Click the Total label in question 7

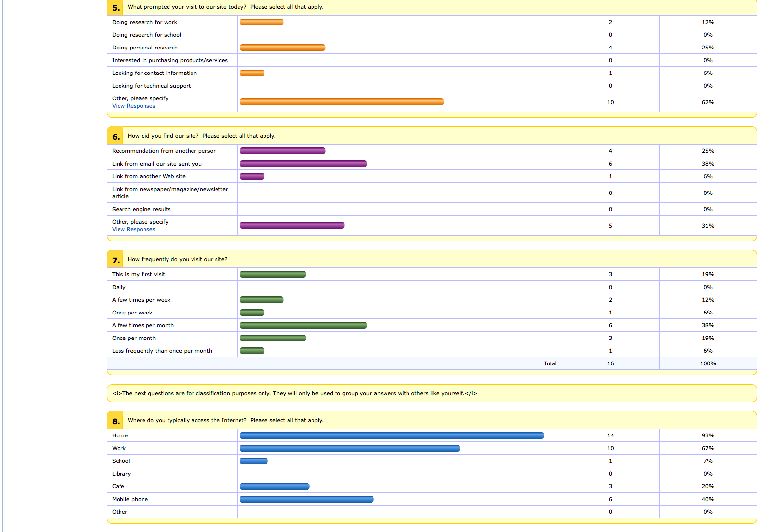point(550,363)
